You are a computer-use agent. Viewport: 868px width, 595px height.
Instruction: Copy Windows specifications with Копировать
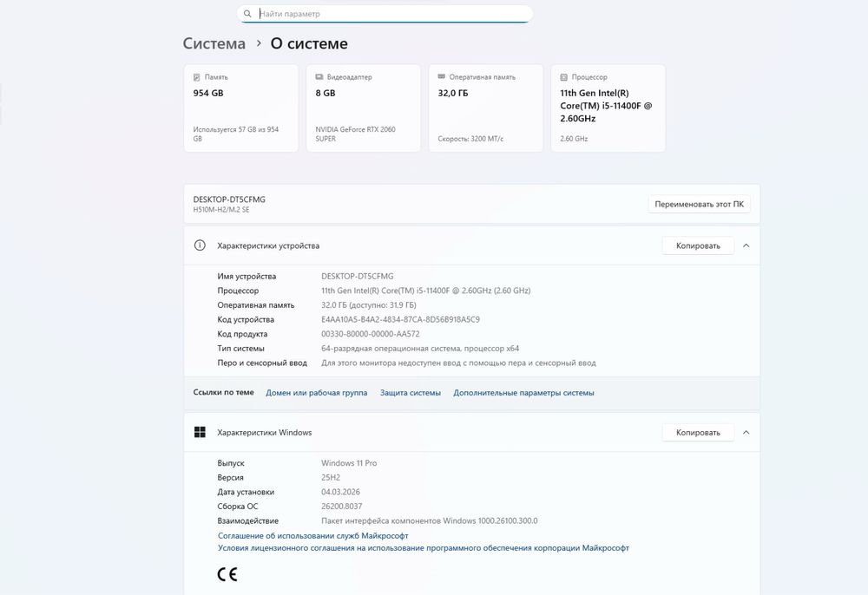698,433
